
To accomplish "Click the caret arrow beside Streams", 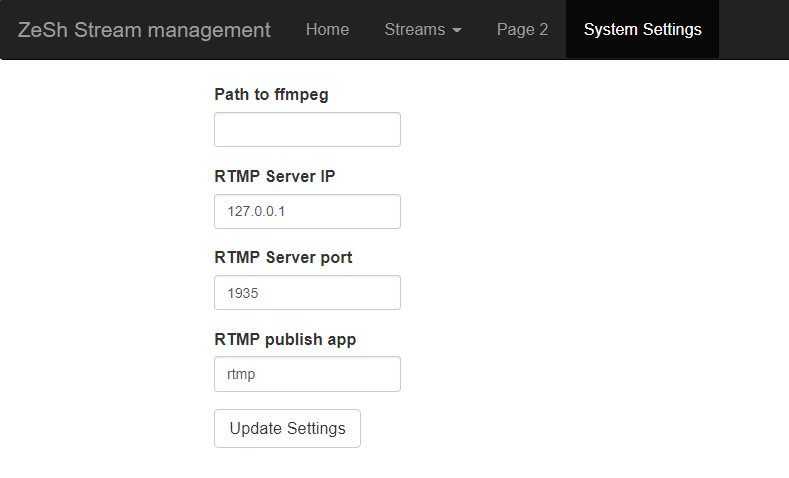I will click(457, 31).
